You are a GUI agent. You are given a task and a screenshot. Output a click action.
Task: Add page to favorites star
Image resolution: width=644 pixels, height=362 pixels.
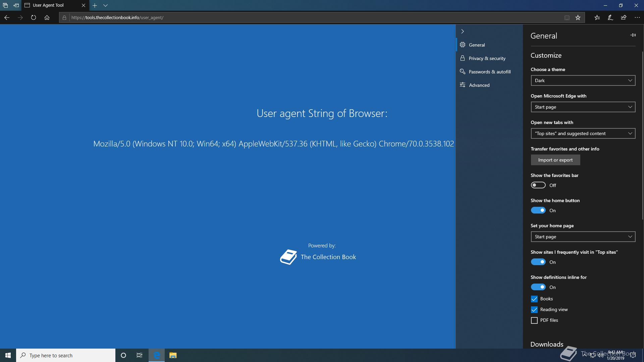pos(578,17)
